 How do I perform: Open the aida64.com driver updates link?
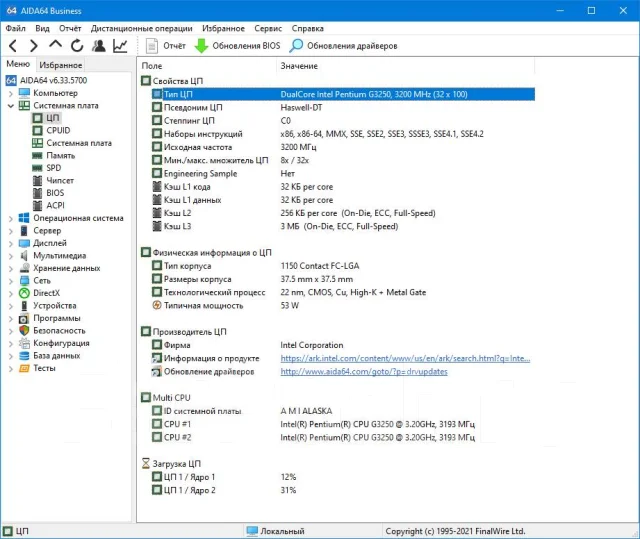(364, 371)
